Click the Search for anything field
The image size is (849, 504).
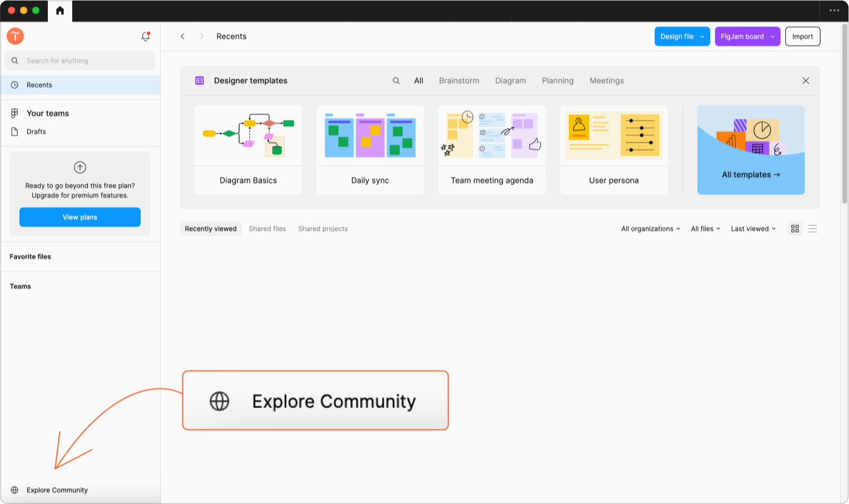point(80,61)
